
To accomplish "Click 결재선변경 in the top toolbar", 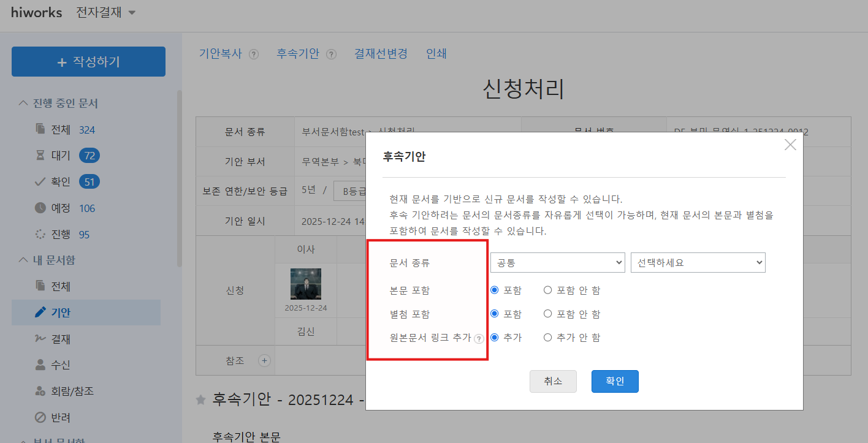I will [x=381, y=53].
